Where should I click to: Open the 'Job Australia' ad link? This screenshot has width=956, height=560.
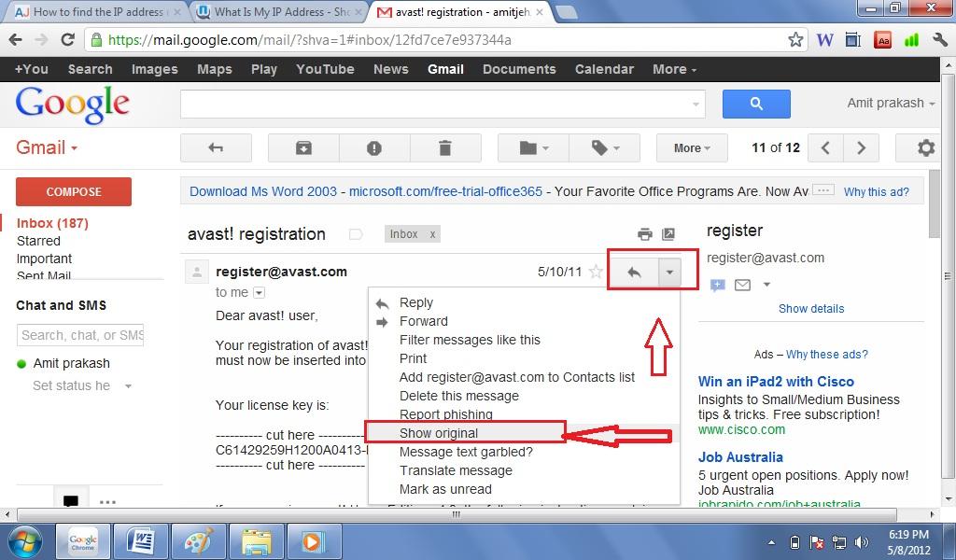[740, 457]
